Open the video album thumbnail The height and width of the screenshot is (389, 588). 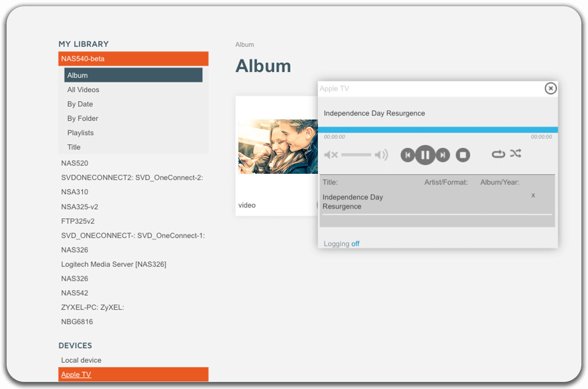point(278,146)
